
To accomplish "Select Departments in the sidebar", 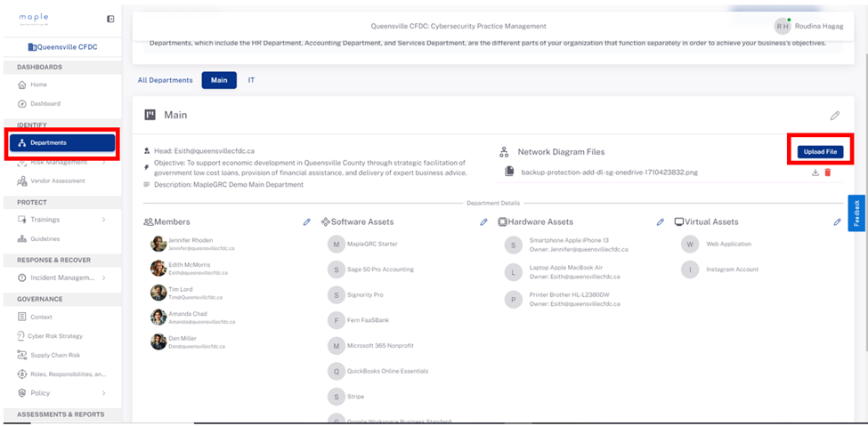I will pyautogui.click(x=62, y=142).
